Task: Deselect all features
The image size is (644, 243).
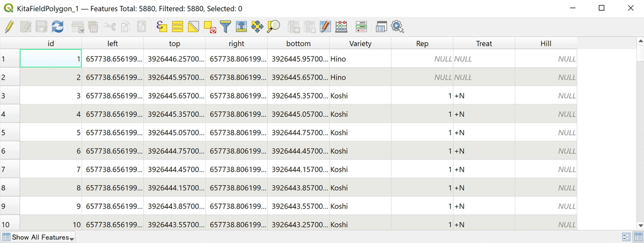Action: [x=210, y=26]
